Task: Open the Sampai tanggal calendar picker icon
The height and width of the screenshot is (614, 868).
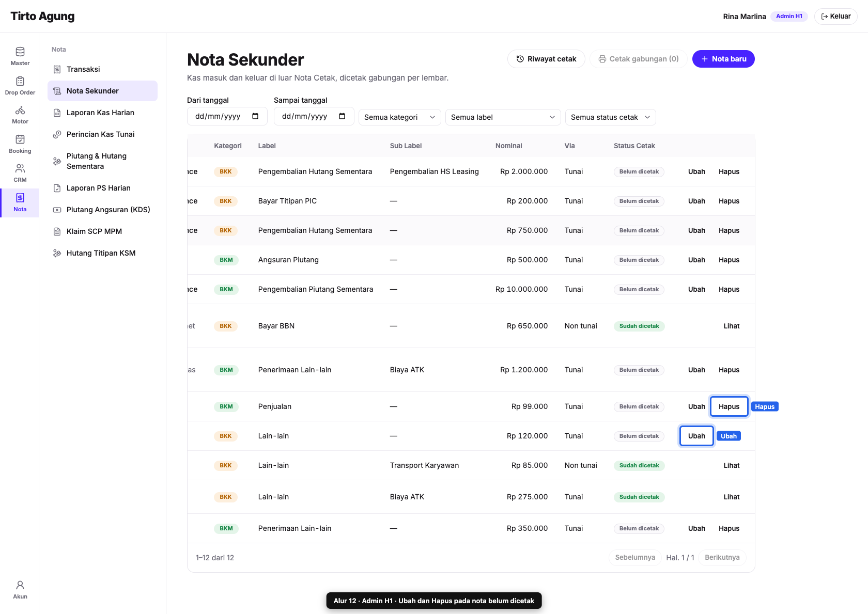Action: (x=342, y=116)
